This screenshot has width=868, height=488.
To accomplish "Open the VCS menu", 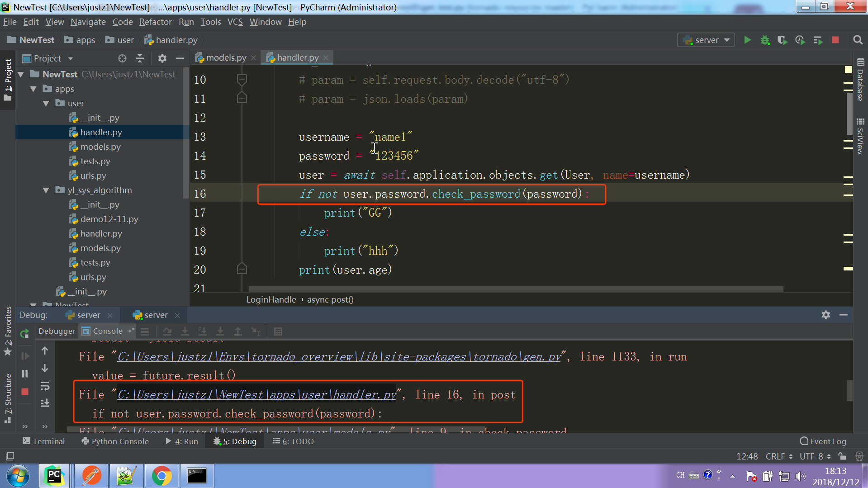I will point(235,22).
